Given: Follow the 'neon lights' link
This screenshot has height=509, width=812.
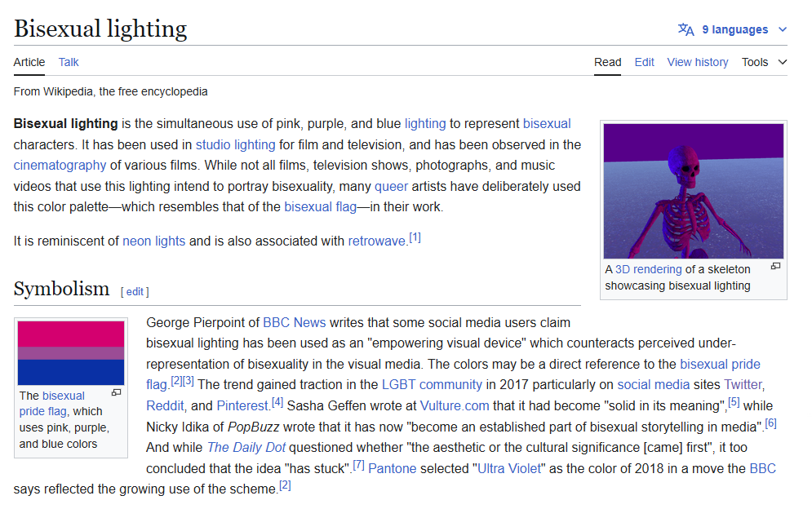Looking at the screenshot, I should pyautogui.click(x=153, y=241).
